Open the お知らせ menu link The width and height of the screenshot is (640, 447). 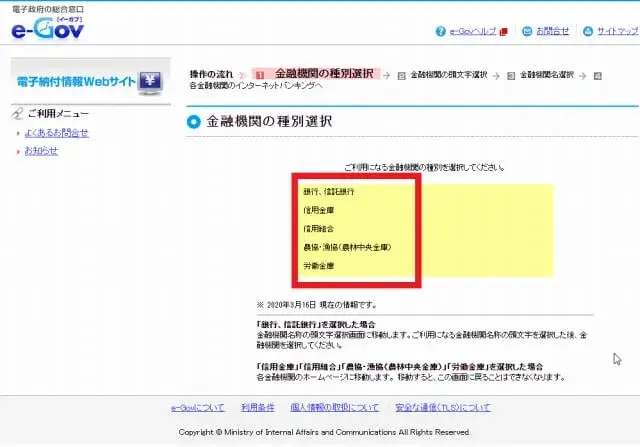41,151
